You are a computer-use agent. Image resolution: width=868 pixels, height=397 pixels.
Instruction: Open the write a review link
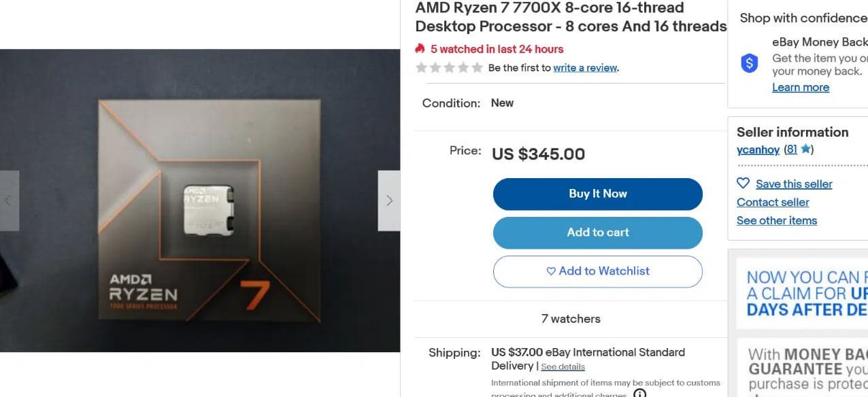(x=585, y=68)
